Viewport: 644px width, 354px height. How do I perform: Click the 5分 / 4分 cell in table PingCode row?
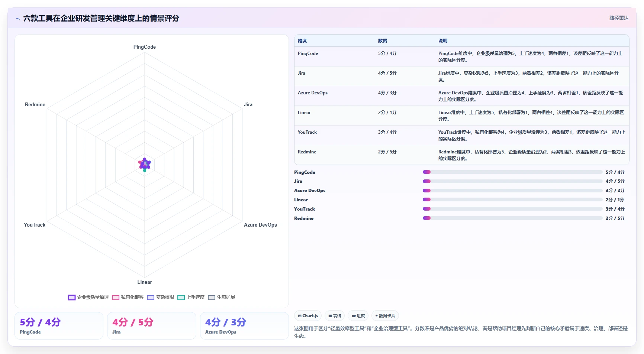point(387,53)
